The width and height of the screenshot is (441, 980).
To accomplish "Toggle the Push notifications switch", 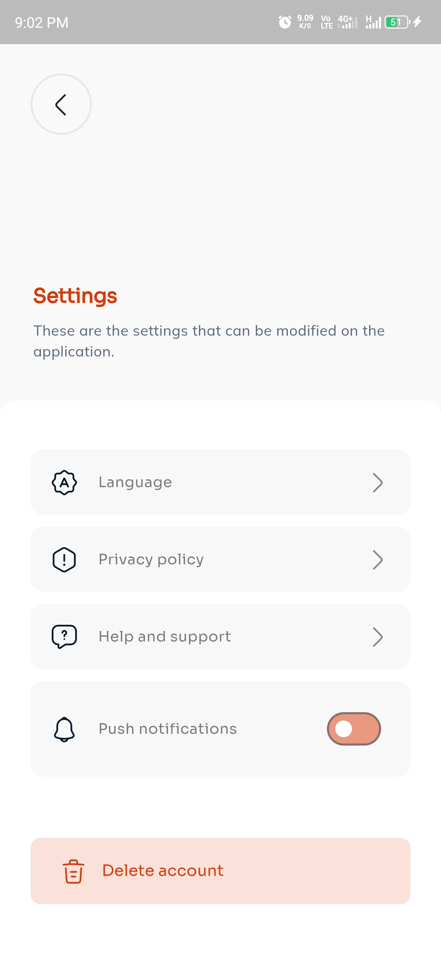I will pos(354,729).
